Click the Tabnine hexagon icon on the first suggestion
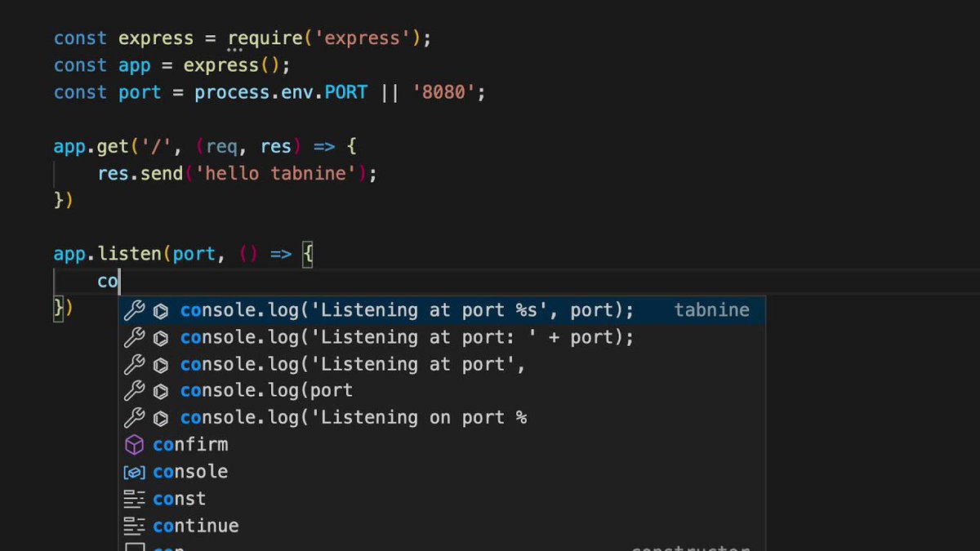980x551 pixels. (x=160, y=310)
